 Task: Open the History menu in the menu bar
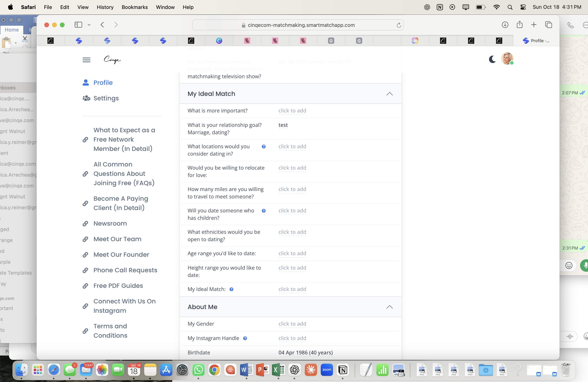point(105,7)
